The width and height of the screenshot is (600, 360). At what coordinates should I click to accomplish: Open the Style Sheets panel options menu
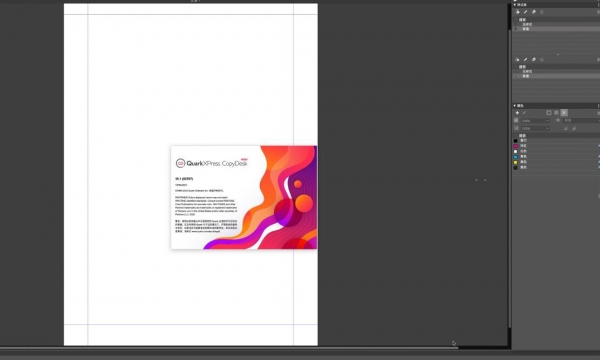coord(598,5)
